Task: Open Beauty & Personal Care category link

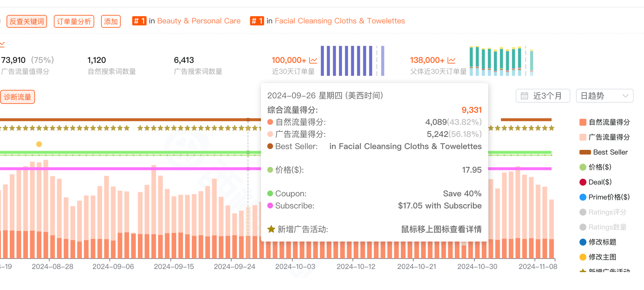Action: [199, 21]
